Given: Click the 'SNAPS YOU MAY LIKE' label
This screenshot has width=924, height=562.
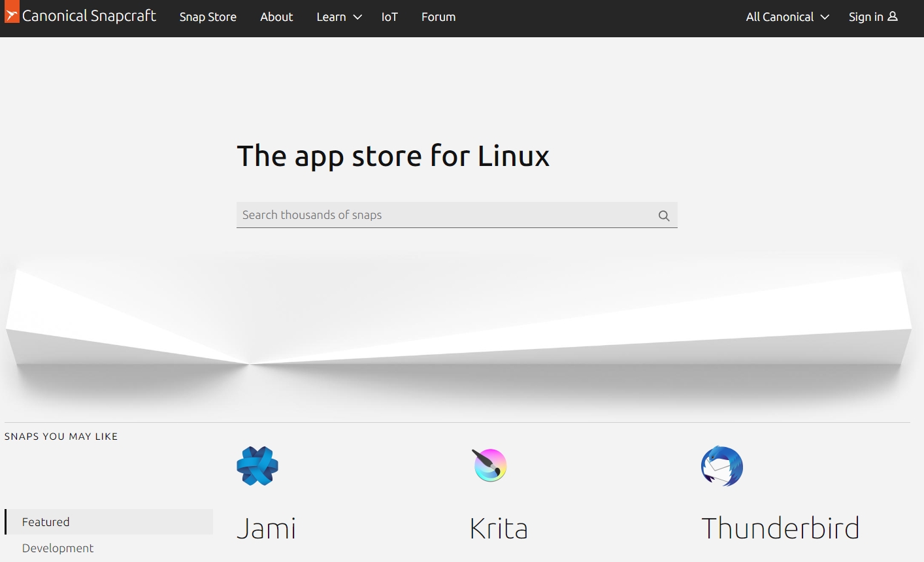Looking at the screenshot, I should point(61,437).
